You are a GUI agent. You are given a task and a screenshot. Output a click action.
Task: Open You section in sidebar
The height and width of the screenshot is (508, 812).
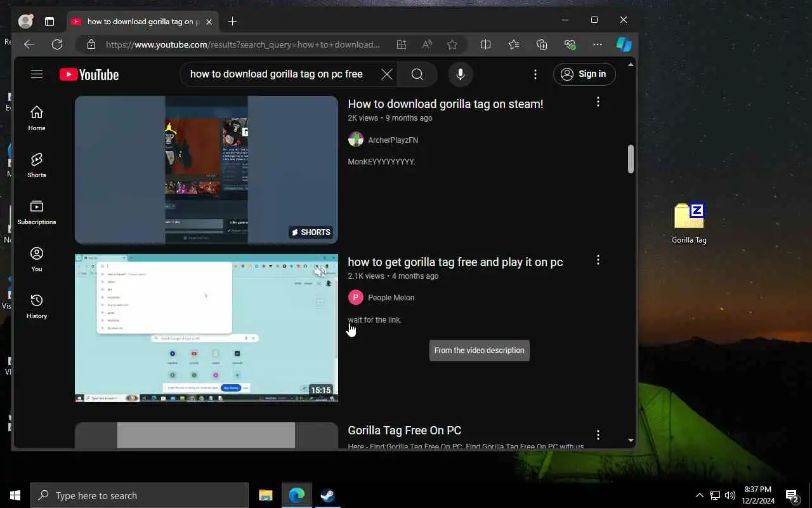click(x=37, y=259)
